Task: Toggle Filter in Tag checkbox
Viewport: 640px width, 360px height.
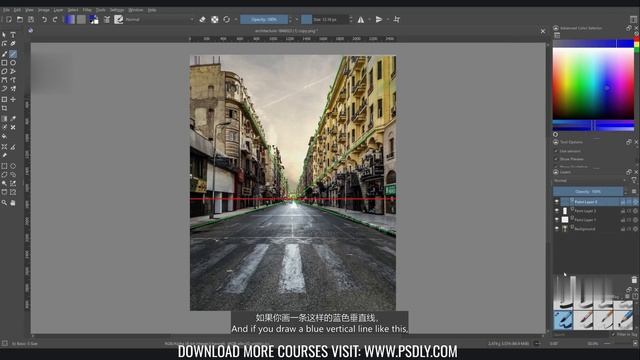Action: pos(613,334)
